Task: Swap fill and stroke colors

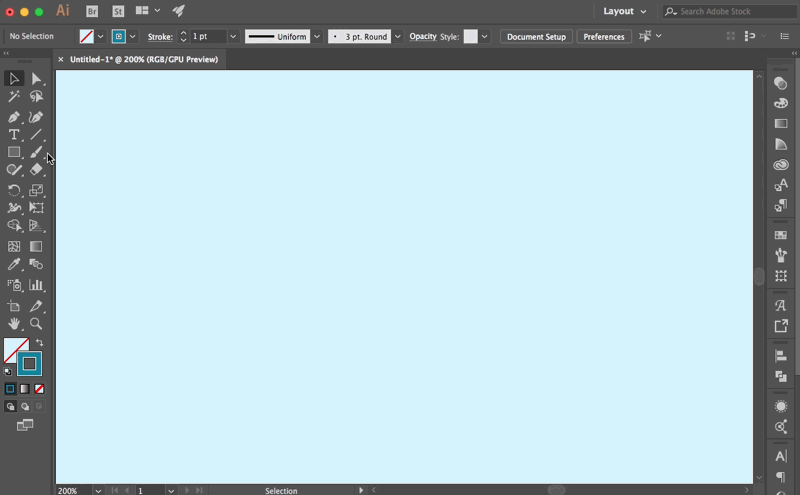Action: (x=40, y=343)
